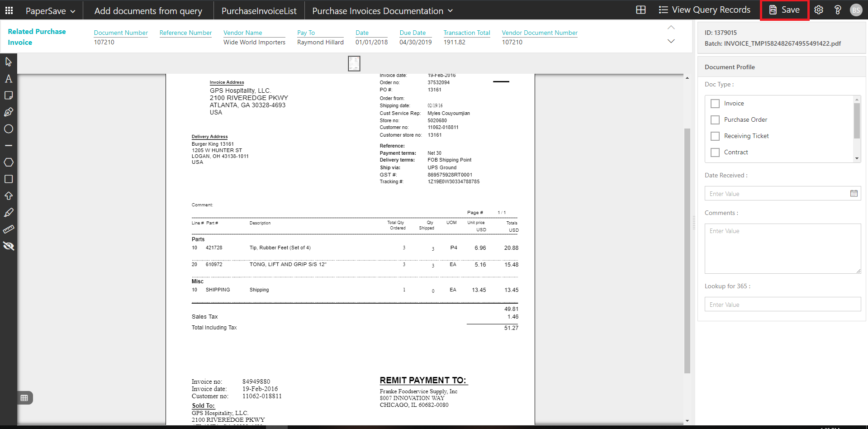
Task: Tick the Purchase Order checkbox
Action: (x=715, y=120)
